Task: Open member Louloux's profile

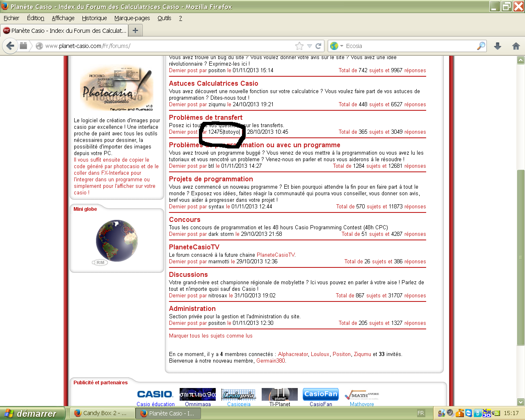Action: [320, 354]
